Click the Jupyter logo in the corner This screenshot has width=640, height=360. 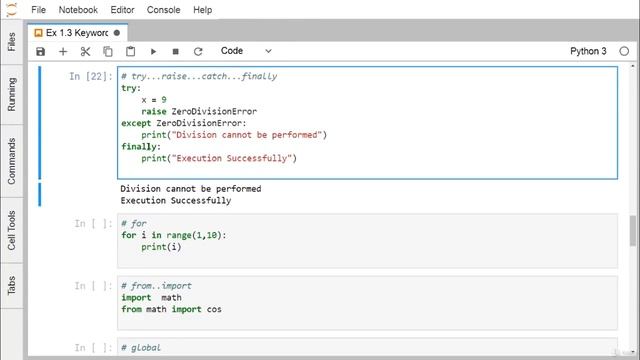click(12, 9)
